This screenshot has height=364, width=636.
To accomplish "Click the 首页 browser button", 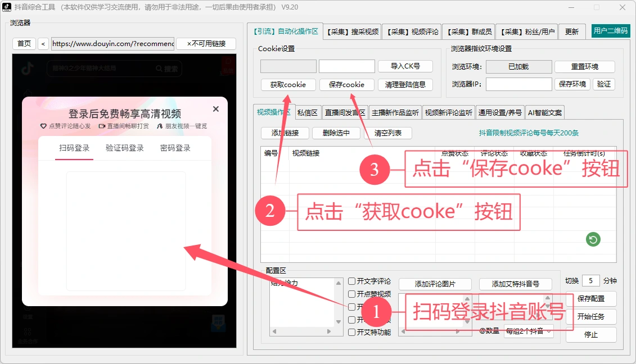I will 24,43.
